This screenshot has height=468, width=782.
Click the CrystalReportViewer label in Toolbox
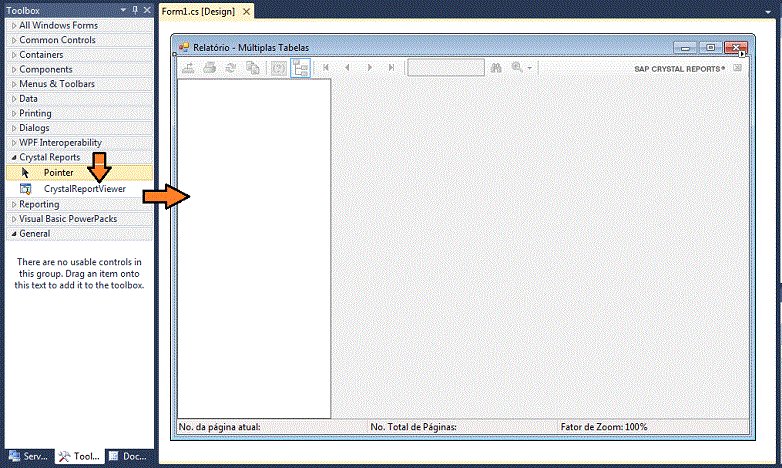click(85, 189)
